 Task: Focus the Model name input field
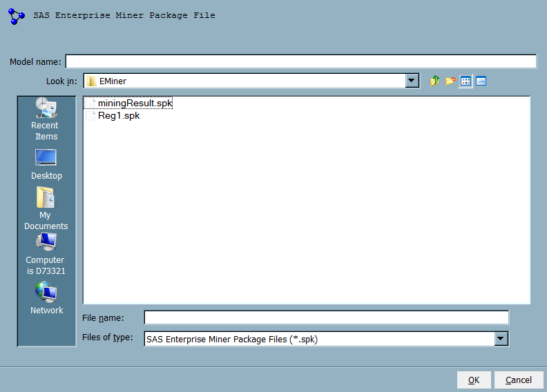coord(301,61)
